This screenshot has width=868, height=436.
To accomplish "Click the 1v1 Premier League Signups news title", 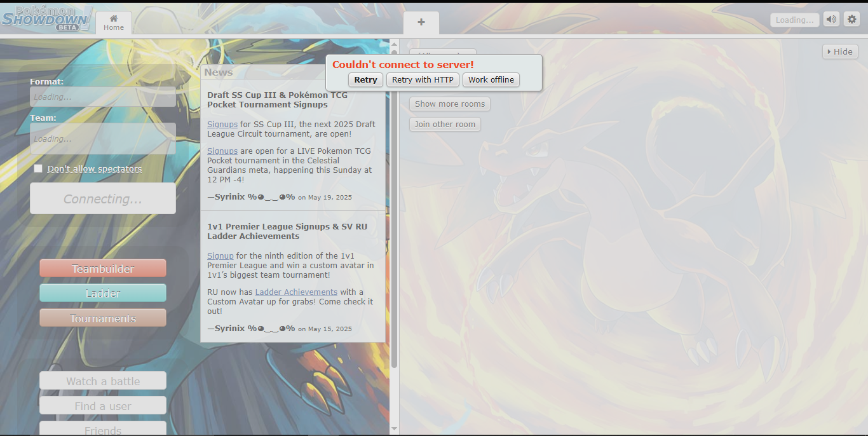I will point(287,231).
